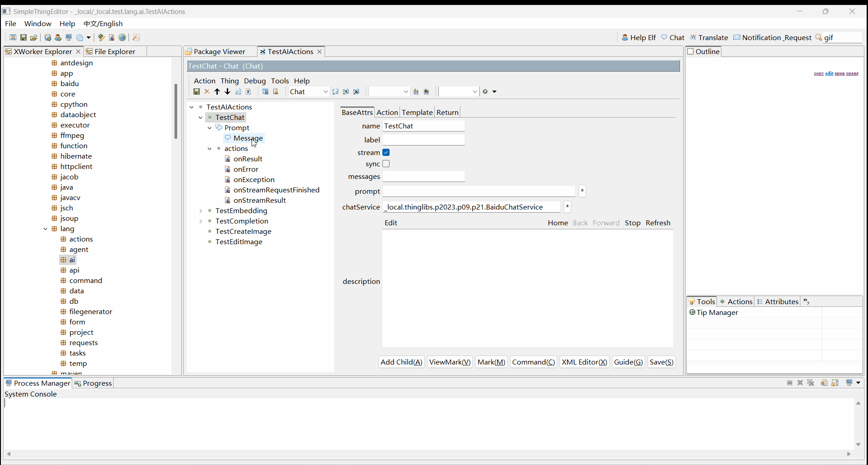This screenshot has height=465, width=868.
Task: Click the delete (red X) icon in Chat toolbar
Action: coord(207,91)
